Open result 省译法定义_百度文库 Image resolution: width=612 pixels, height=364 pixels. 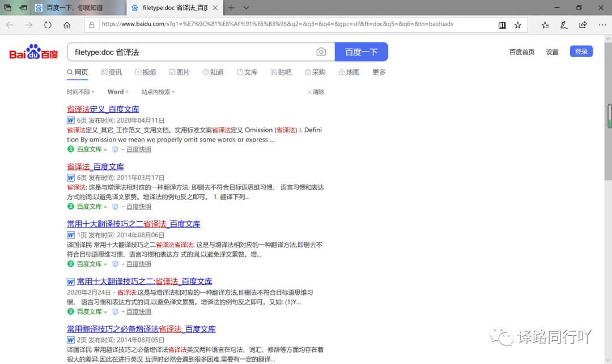[103, 109]
